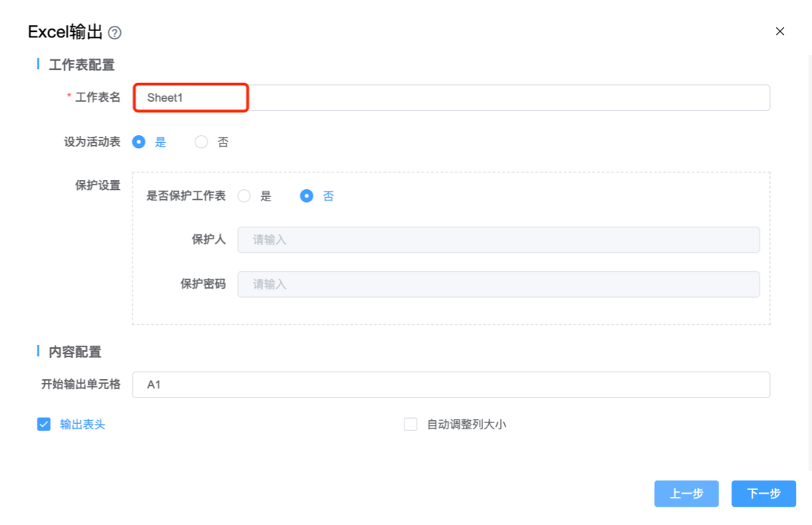The width and height of the screenshot is (812, 525).
Task: Click the 保护人 input box
Action: (x=498, y=240)
